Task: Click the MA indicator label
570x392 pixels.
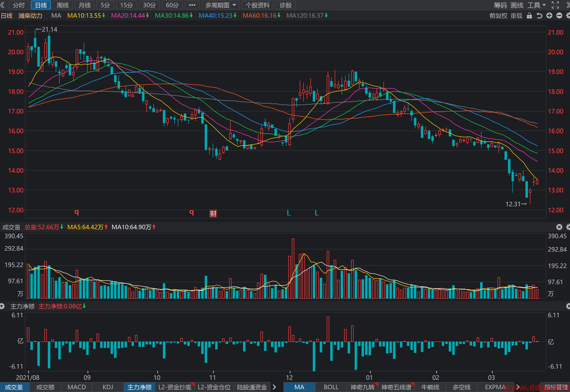Action: (x=56, y=16)
